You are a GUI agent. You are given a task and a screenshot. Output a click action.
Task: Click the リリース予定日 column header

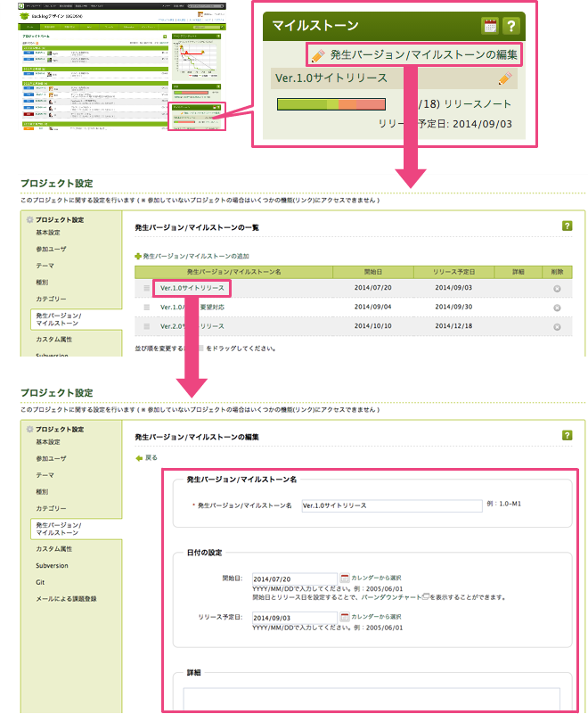453,272
